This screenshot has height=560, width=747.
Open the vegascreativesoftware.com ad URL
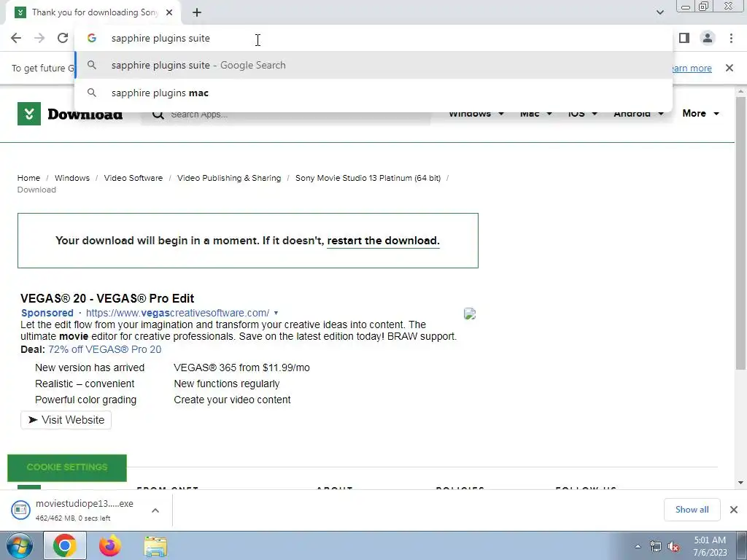pyautogui.click(x=177, y=313)
